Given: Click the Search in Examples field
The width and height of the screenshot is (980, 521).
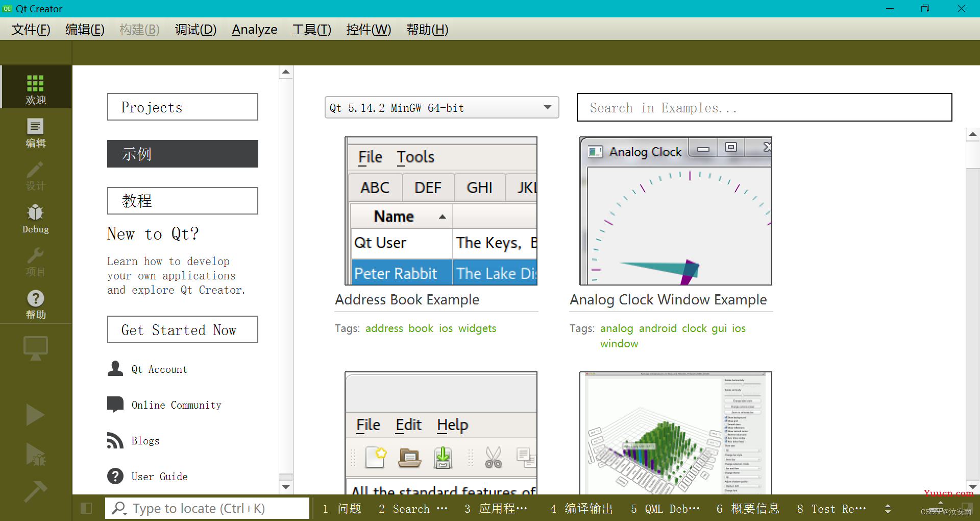Looking at the screenshot, I should pyautogui.click(x=764, y=107).
